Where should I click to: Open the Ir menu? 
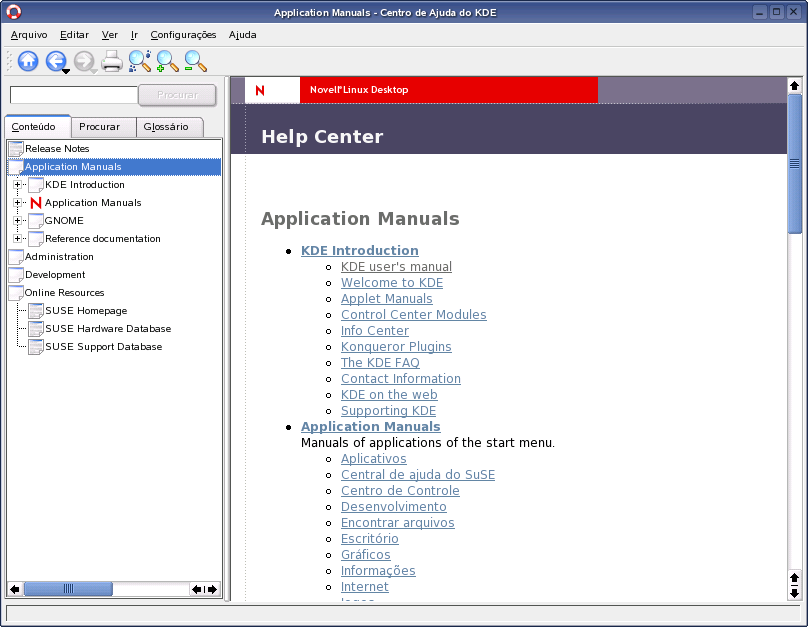[x=134, y=35]
